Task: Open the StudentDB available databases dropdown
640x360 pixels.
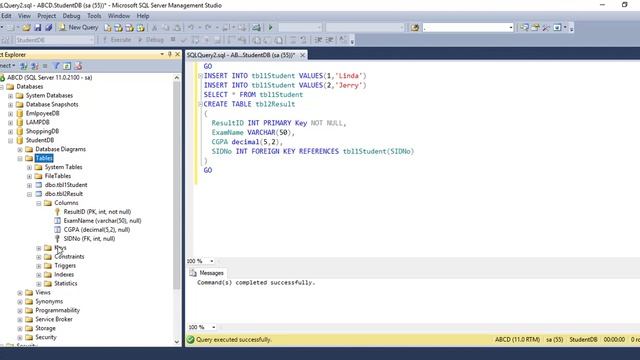Action: pyautogui.click(x=91, y=40)
